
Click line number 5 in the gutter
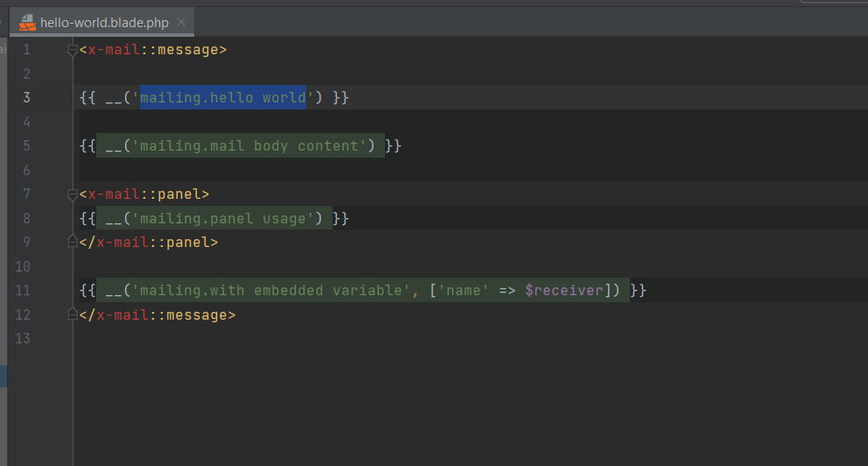point(26,145)
